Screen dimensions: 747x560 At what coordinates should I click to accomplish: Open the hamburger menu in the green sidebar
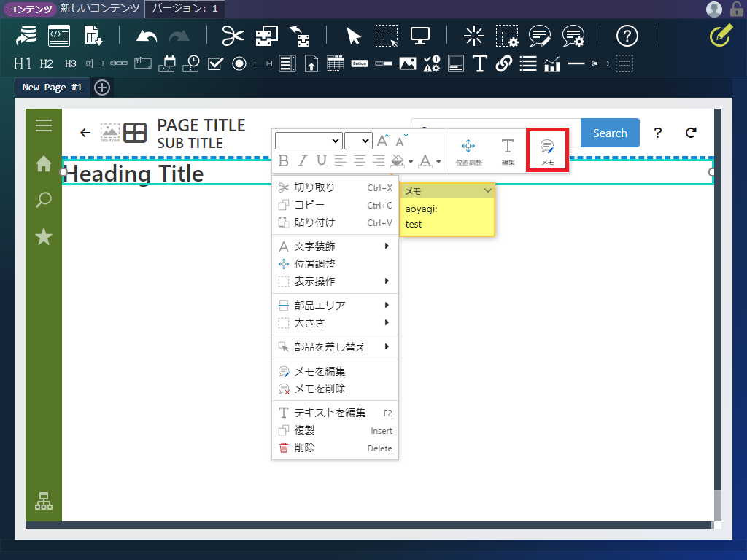tap(44, 125)
